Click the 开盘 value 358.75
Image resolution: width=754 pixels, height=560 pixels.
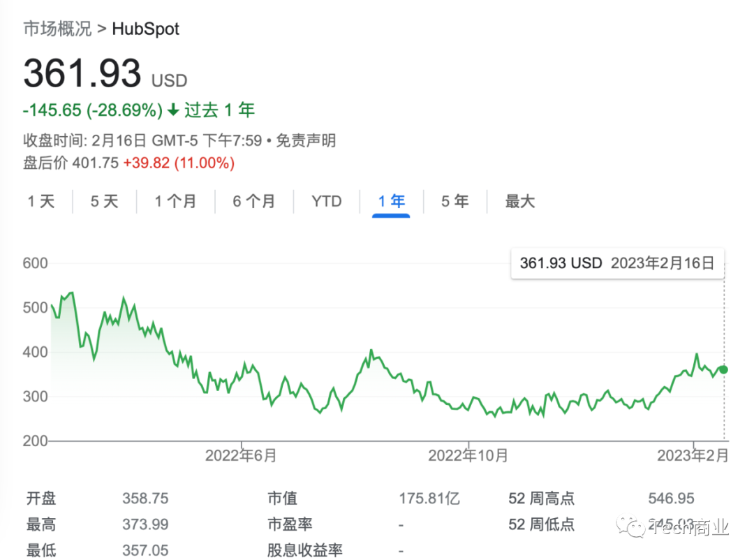click(145, 498)
